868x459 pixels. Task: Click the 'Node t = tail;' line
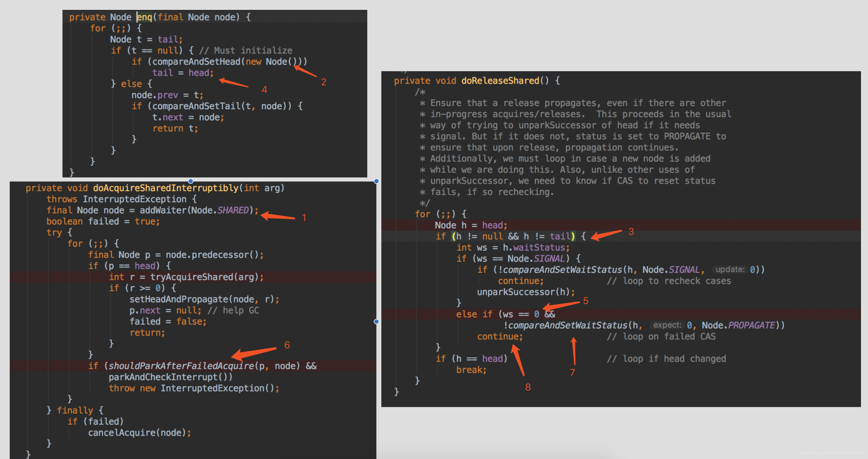pyautogui.click(x=146, y=39)
